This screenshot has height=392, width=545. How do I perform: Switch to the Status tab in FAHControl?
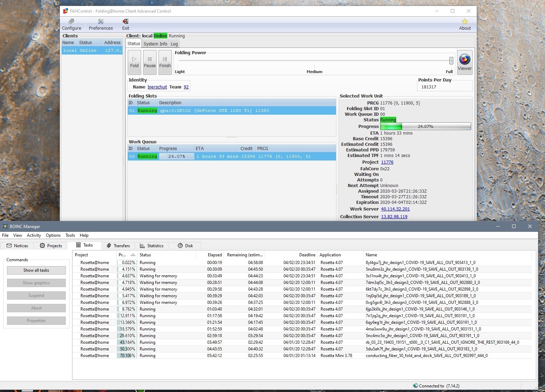click(134, 44)
